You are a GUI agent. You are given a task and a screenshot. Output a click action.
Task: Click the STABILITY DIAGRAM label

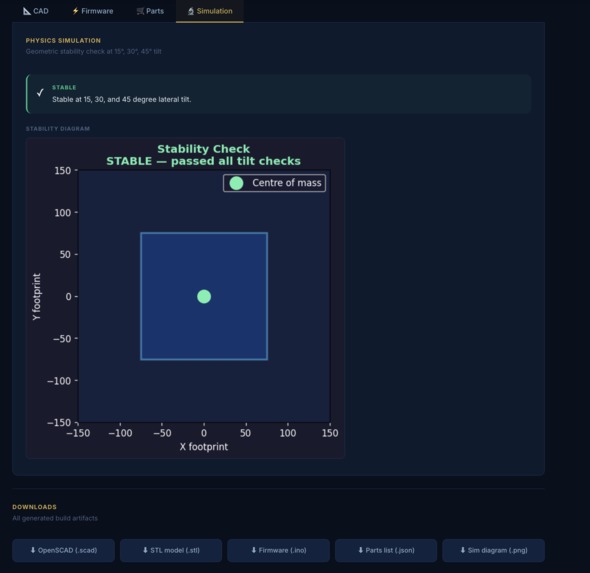[x=58, y=129]
